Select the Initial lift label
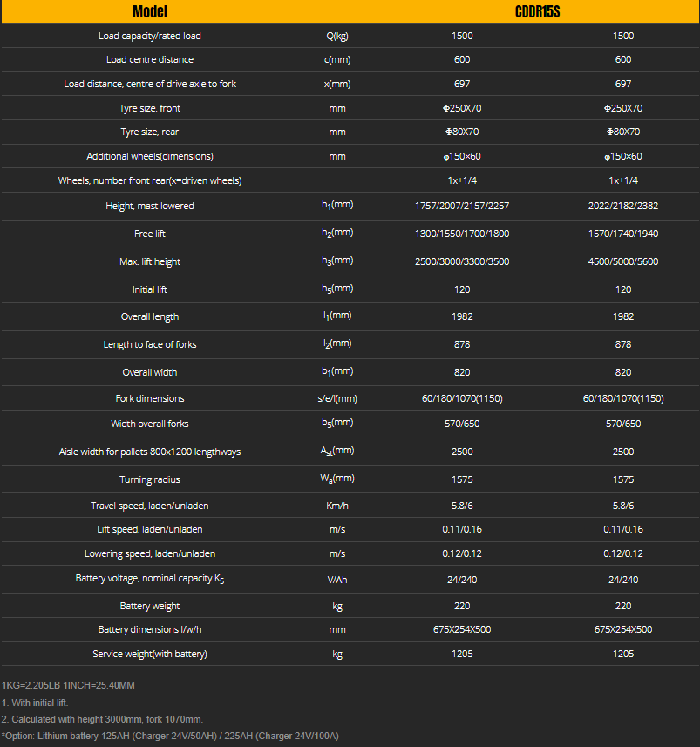The image size is (700, 747). pyautogui.click(x=150, y=289)
